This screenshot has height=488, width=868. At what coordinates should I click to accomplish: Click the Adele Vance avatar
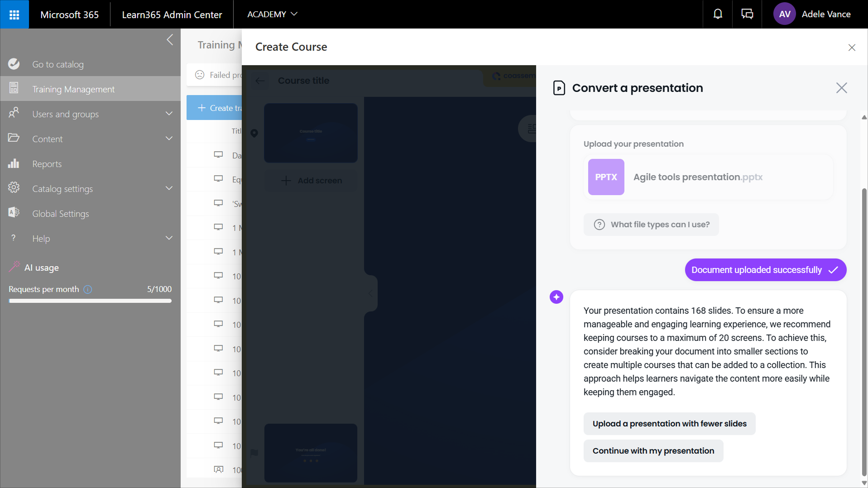pos(785,14)
